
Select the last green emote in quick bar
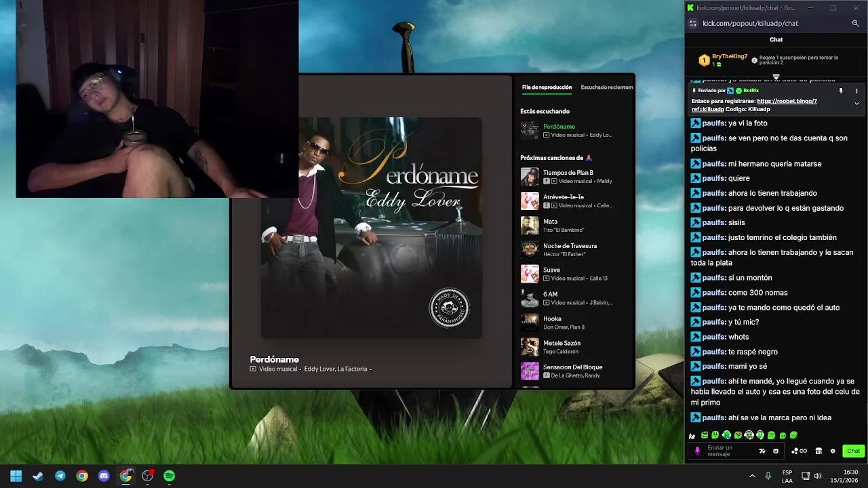(x=793, y=435)
